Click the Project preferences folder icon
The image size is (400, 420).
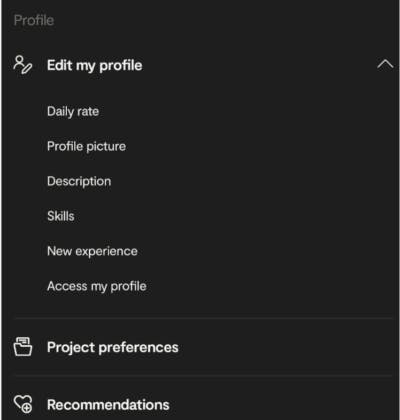[x=23, y=347]
